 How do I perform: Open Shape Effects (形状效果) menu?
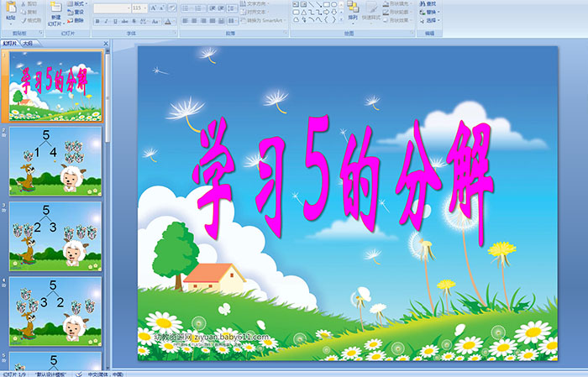[x=398, y=20]
